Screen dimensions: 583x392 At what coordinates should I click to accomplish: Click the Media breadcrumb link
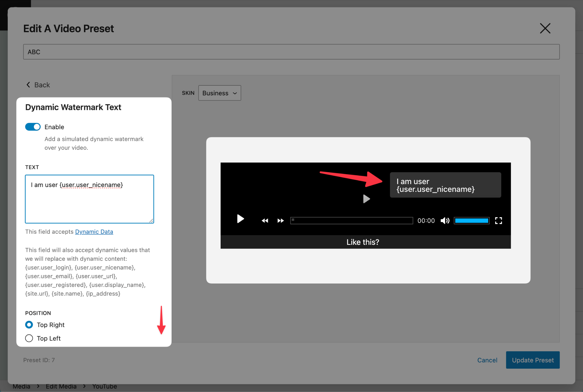click(22, 386)
